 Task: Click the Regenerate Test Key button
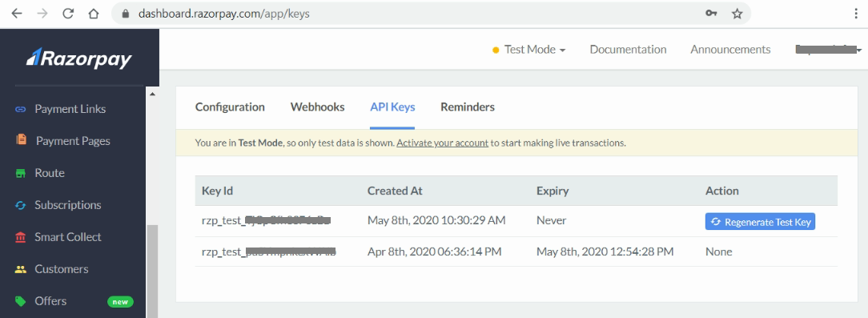click(x=760, y=222)
